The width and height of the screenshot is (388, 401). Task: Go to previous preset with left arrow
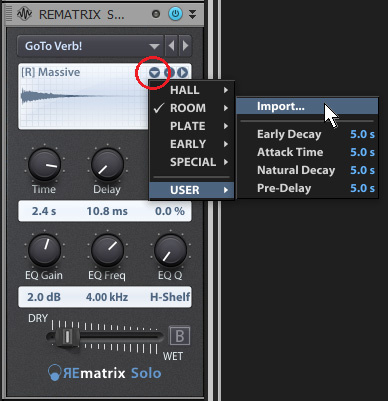point(171,46)
